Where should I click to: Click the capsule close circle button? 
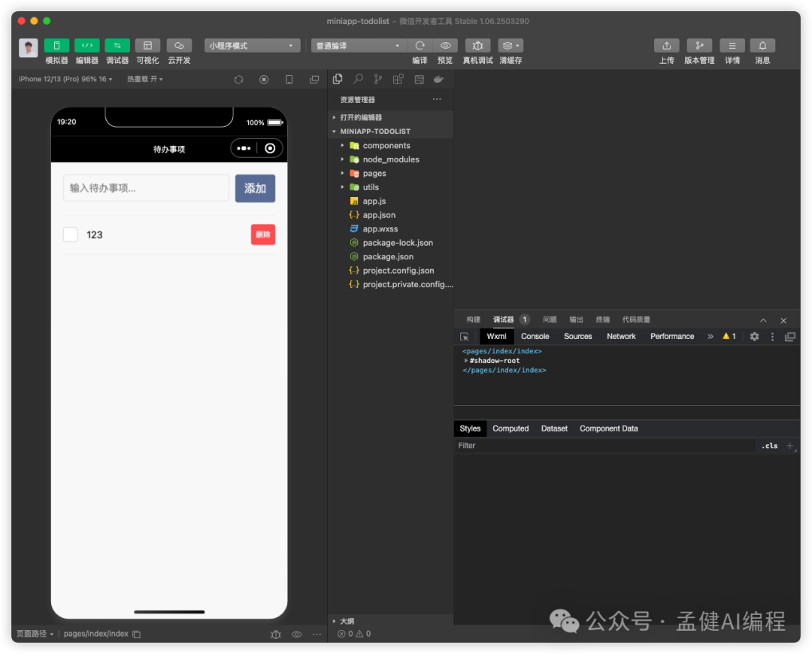(270, 149)
